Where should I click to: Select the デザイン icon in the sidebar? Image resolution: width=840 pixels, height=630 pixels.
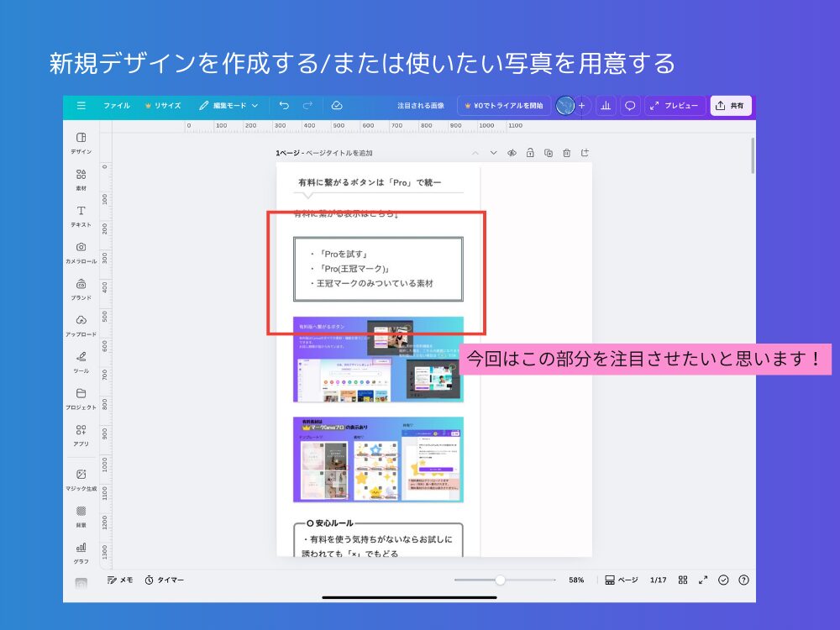[80, 141]
